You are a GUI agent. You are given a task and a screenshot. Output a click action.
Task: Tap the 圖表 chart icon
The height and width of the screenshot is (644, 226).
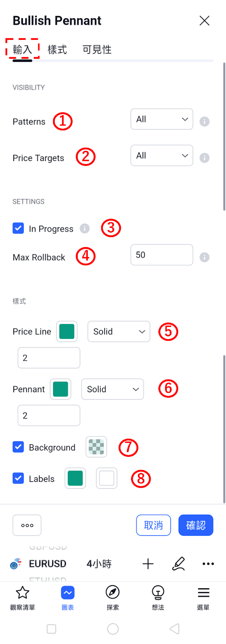pyautogui.click(x=68, y=592)
